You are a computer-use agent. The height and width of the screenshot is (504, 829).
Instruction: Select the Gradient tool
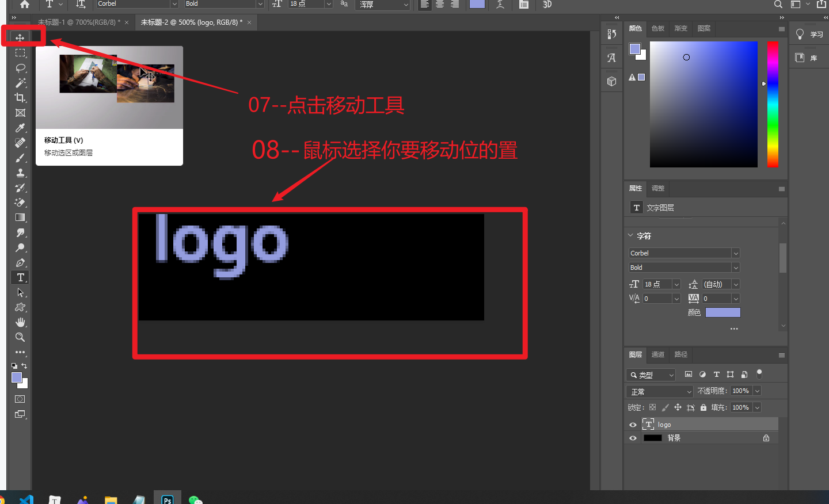tap(20, 217)
